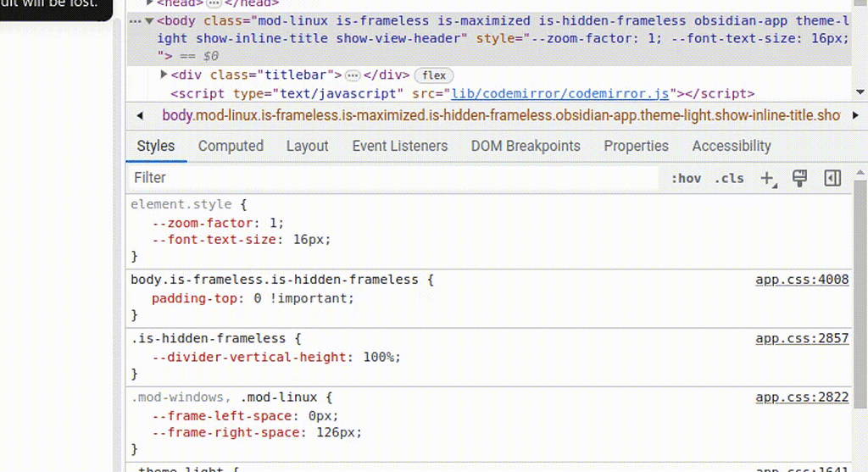The image size is (868, 472).
Task: Click the DOM tree scroll down arrow
Action: pos(860,92)
